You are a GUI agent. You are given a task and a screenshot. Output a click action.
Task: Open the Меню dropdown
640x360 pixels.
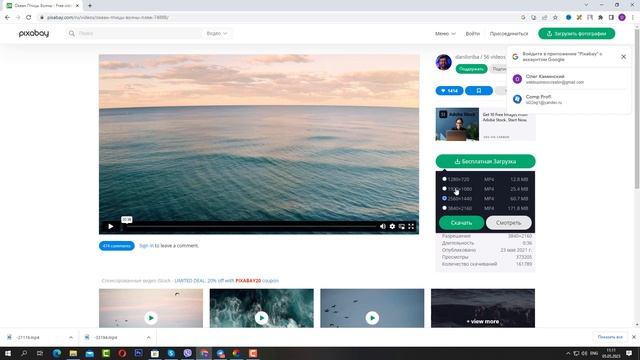tap(445, 33)
